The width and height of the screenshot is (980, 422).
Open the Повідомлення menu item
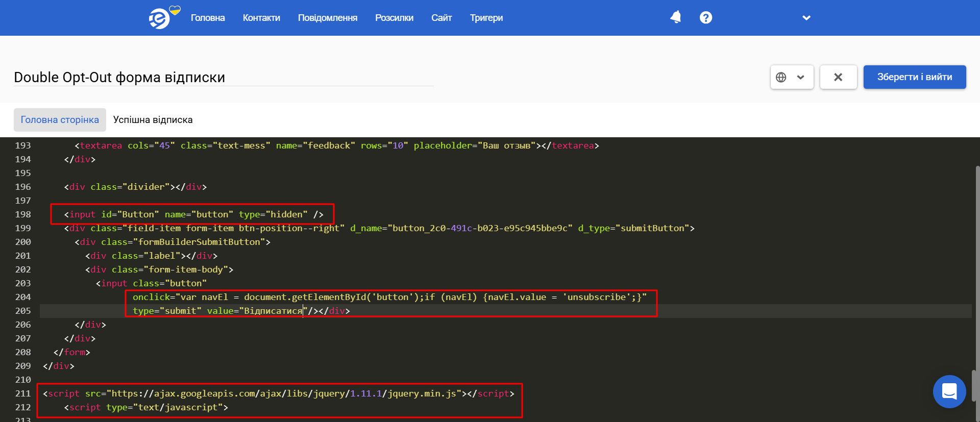[328, 18]
